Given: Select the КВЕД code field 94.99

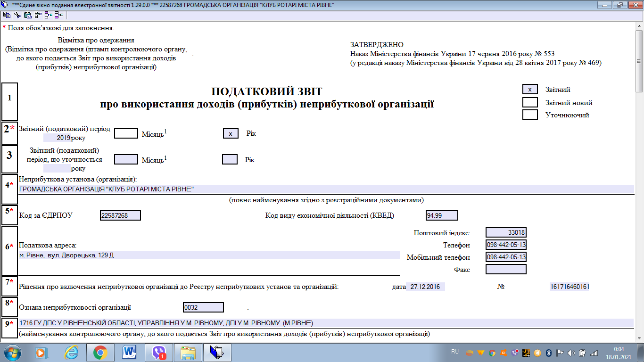Looking at the screenshot, I should click(441, 215).
